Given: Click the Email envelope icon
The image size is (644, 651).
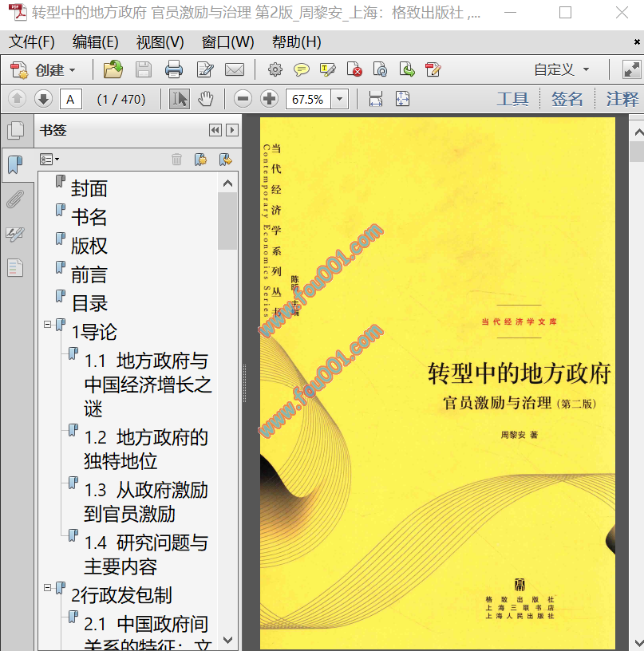Looking at the screenshot, I should [235, 69].
